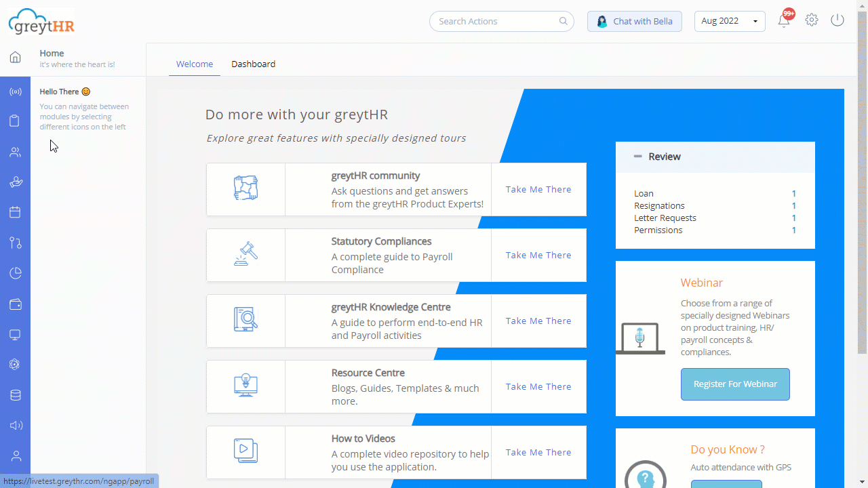Open the Letter Requests review item

click(665, 218)
